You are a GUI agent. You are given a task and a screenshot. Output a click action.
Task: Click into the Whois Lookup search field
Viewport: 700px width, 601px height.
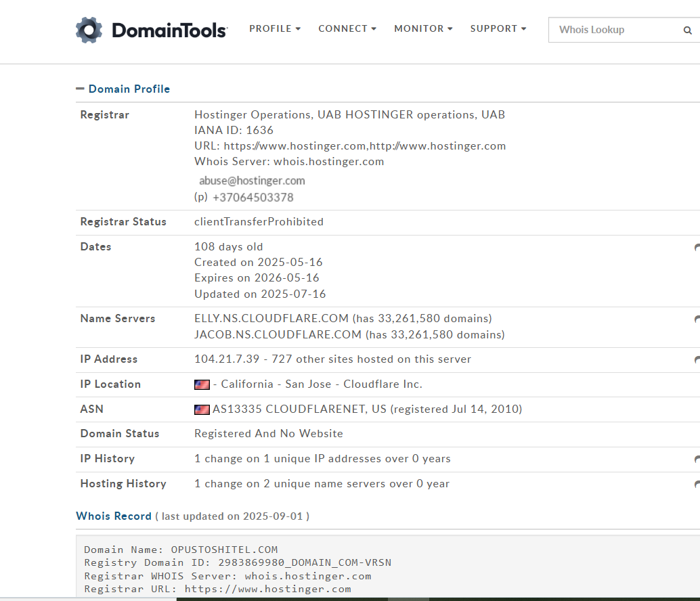[616, 30]
